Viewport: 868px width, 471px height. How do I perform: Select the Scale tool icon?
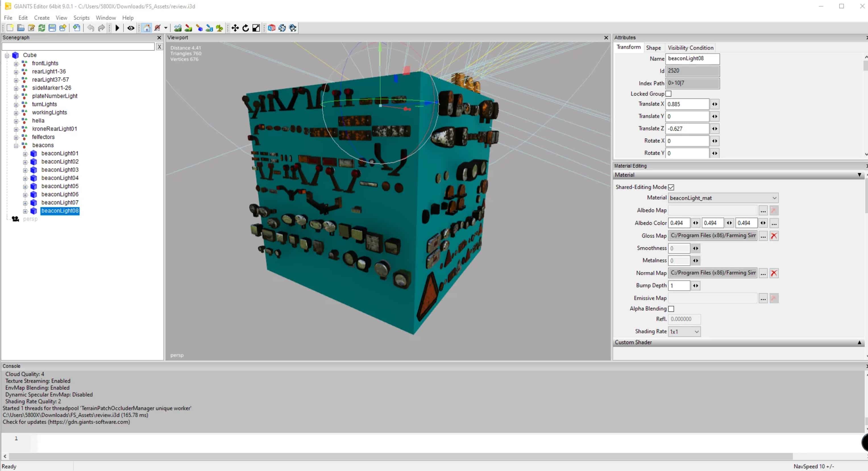(x=256, y=28)
